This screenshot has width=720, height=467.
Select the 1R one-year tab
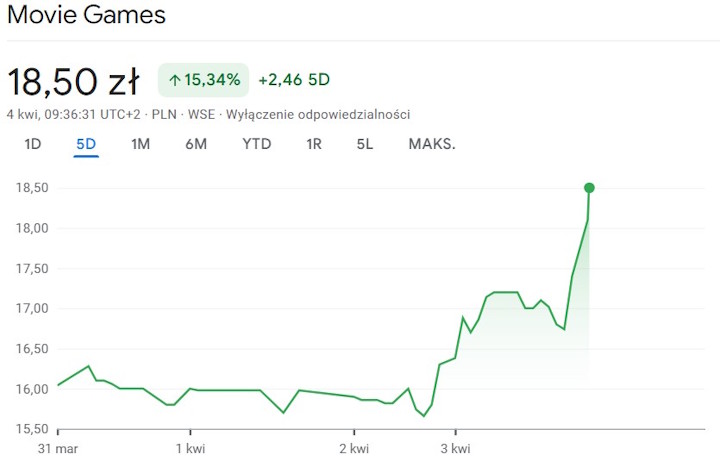point(314,144)
